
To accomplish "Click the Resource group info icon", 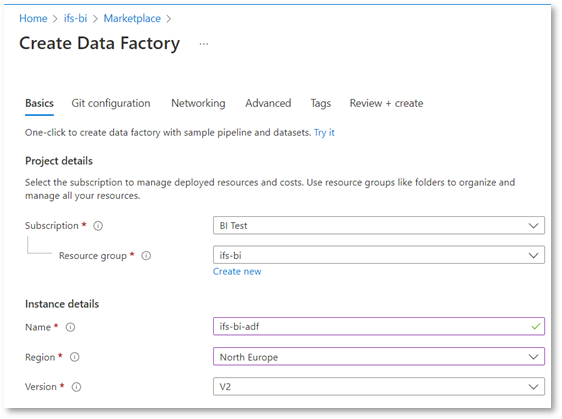I will click(x=146, y=256).
